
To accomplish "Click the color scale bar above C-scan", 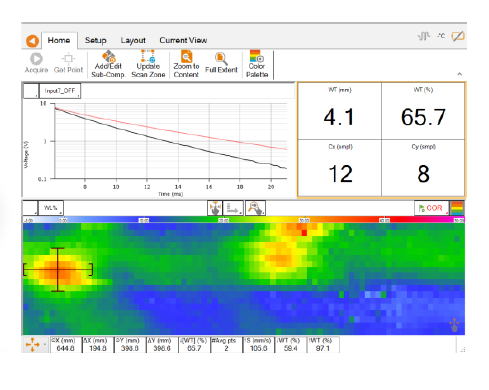I will pyautogui.click(x=244, y=220).
